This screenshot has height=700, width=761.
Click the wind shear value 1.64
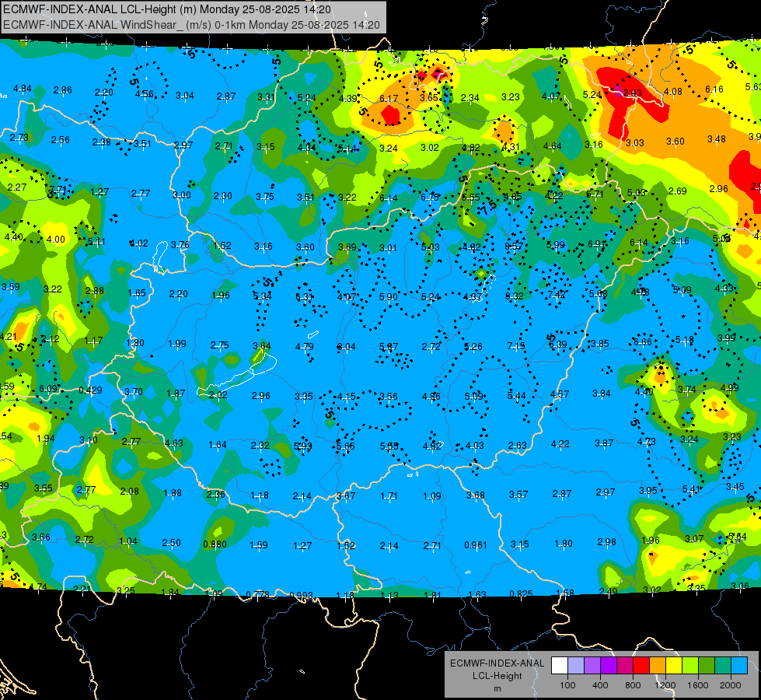[218, 444]
